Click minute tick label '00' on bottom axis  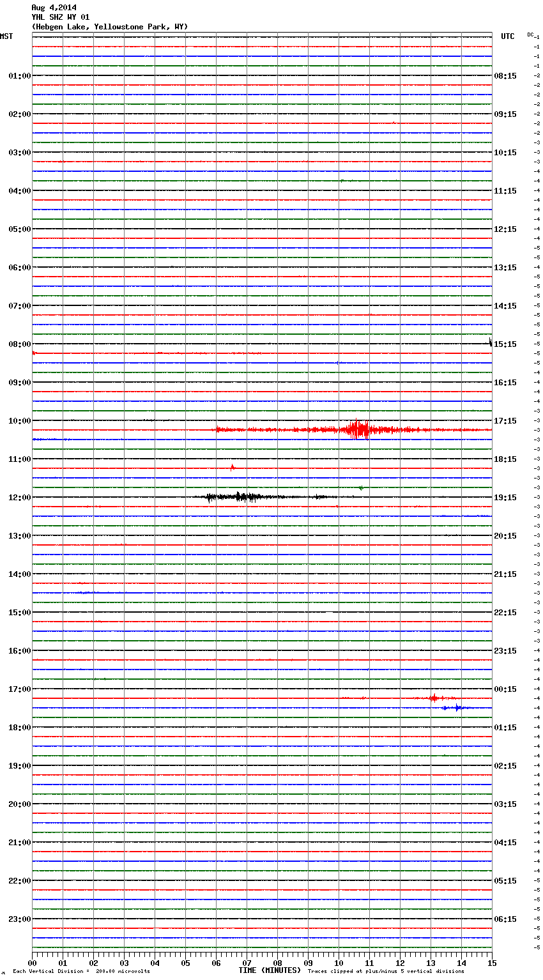(x=32, y=963)
